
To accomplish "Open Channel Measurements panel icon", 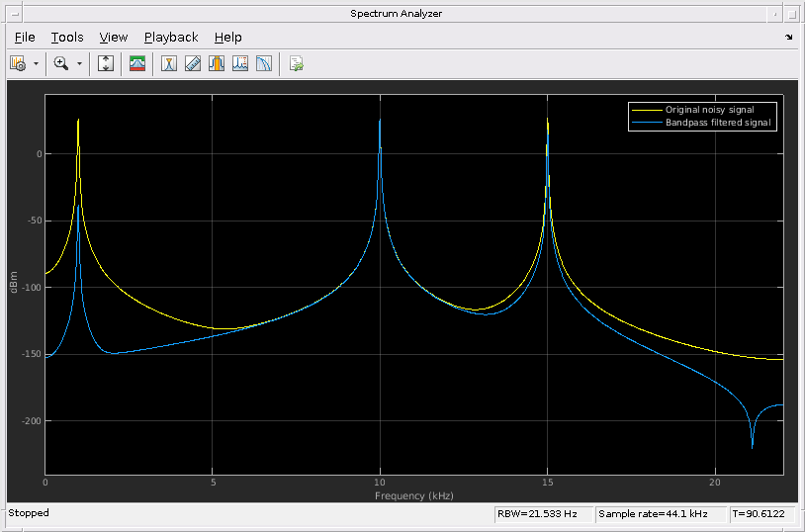I will [217, 63].
